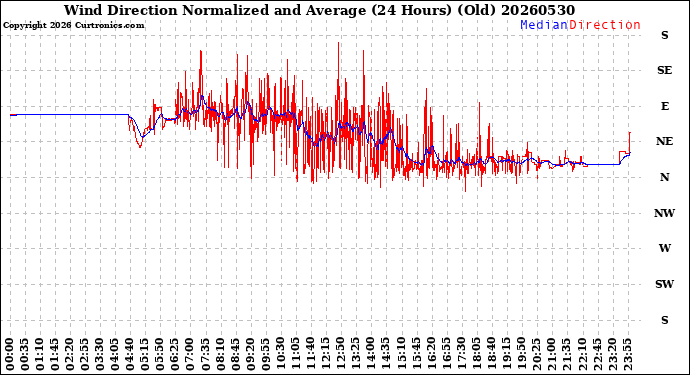Select the SE axis label
The image size is (690, 375).
tap(664, 70)
